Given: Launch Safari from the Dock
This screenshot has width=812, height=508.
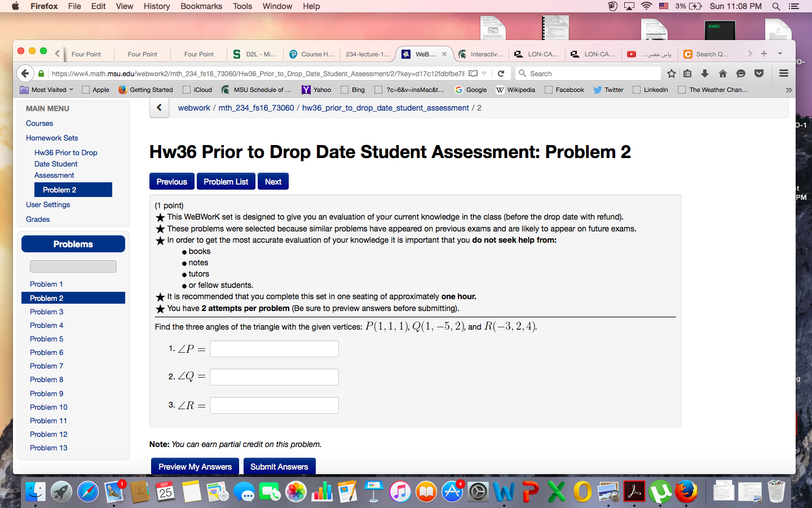Looking at the screenshot, I should point(88,492).
